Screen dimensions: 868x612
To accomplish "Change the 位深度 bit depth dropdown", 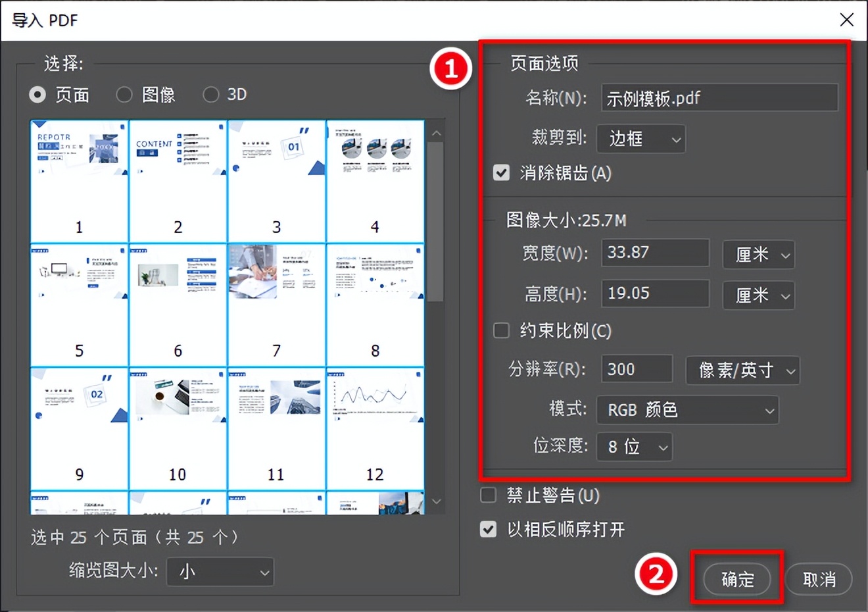I will (x=633, y=447).
